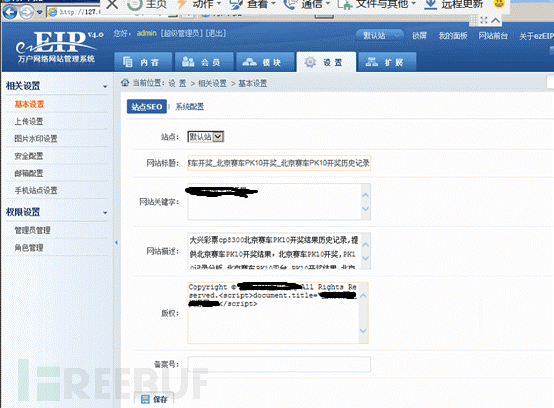554x408 pixels.
Task: Click the browser forward arrow button
Action: click(26, 12)
